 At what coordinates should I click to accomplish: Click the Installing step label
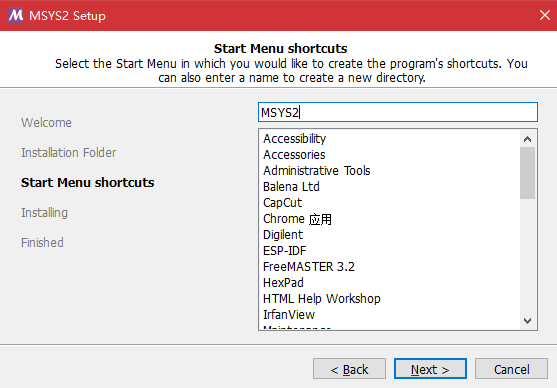coord(44,212)
